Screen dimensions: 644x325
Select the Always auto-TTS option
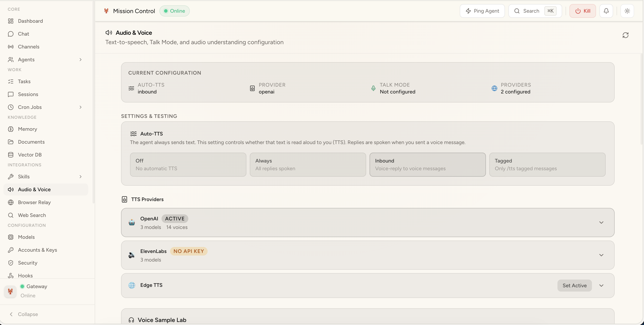pyautogui.click(x=307, y=165)
